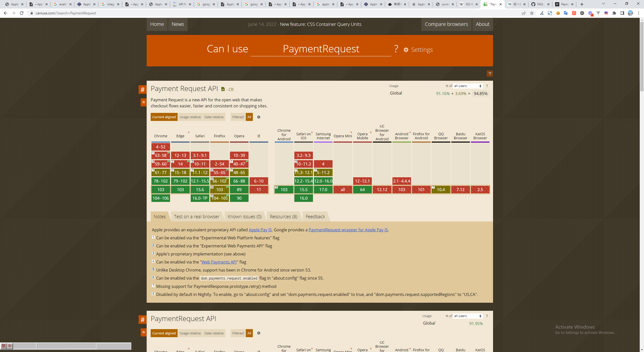
Task: Open the second 'all users' dropdown for PaymentRequest API
Action: click(468, 316)
